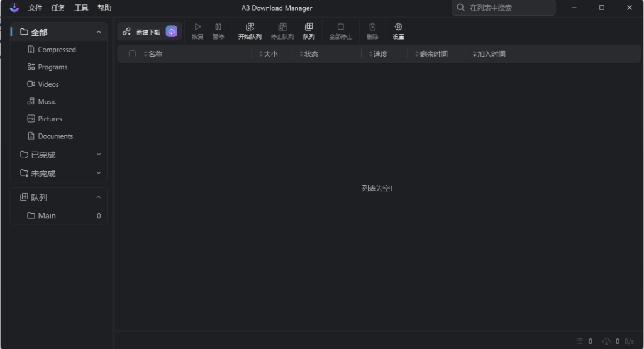Click the 全部 folder icon
Image resolution: width=644 pixels, height=349 pixels.
click(x=25, y=31)
